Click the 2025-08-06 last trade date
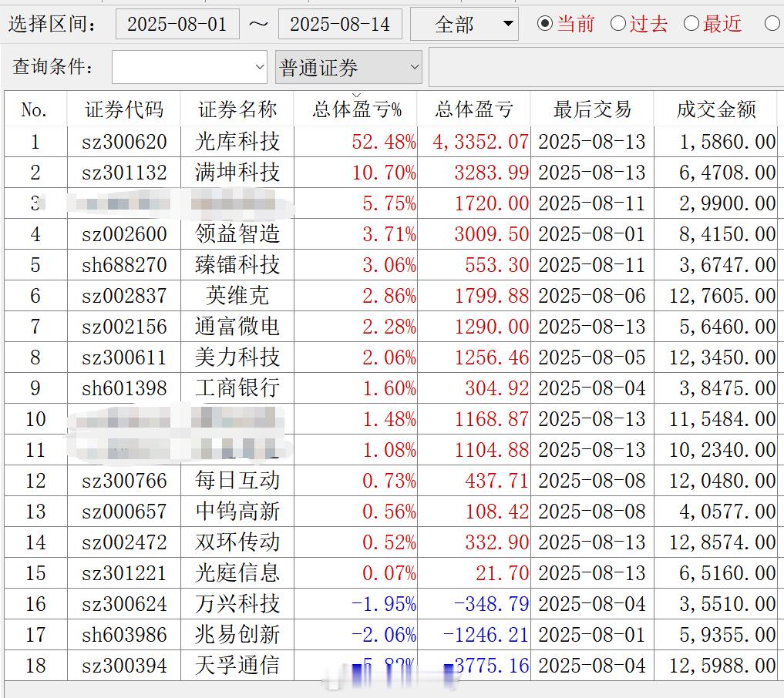This screenshot has height=698, width=784. pos(593,296)
